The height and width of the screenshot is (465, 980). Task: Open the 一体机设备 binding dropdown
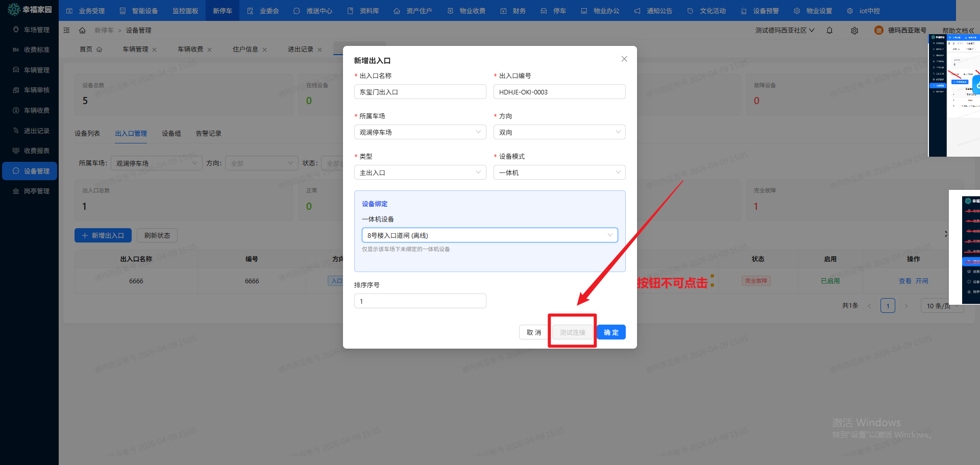[489, 235]
